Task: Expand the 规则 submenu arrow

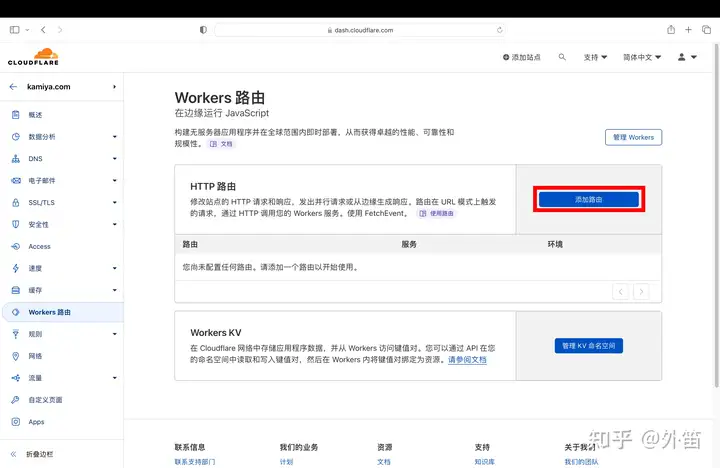Action: (115, 334)
